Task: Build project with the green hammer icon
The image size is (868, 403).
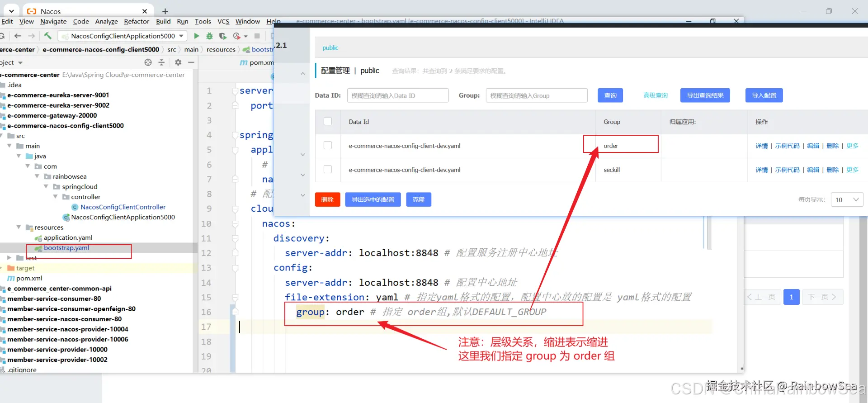Action: (x=48, y=36)
